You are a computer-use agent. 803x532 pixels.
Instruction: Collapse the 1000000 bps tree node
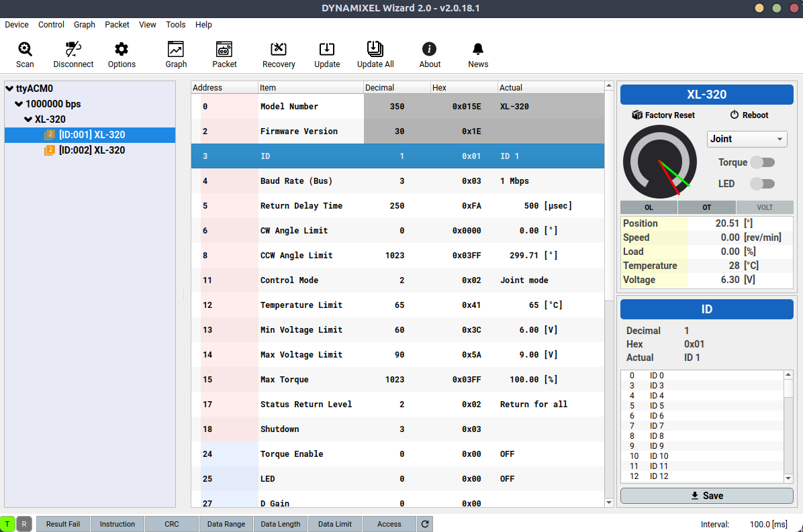pyautogui.click(x=19, y=104)
